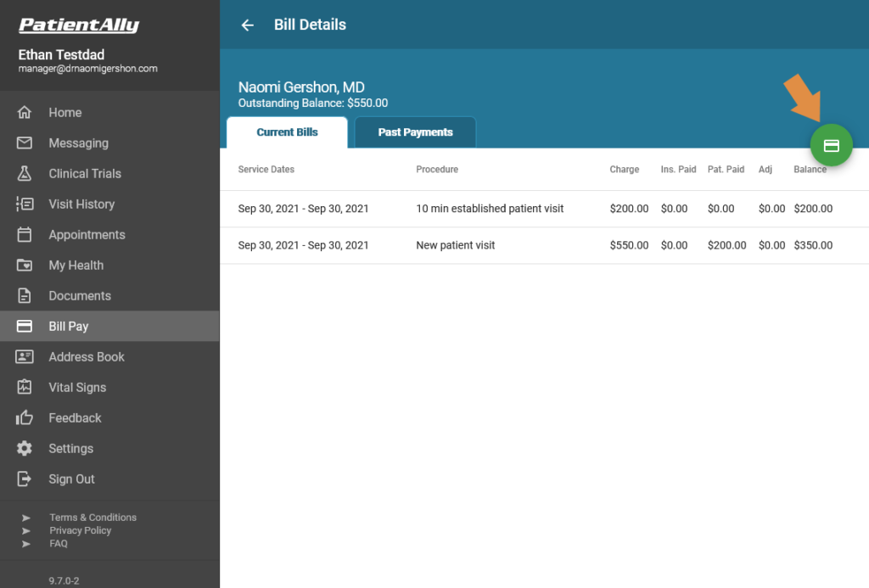Image resolution: width=869 pixels, height=588 pixels.
Task: Switch to the Current Bills tab
Action: [x=287, y=132]
